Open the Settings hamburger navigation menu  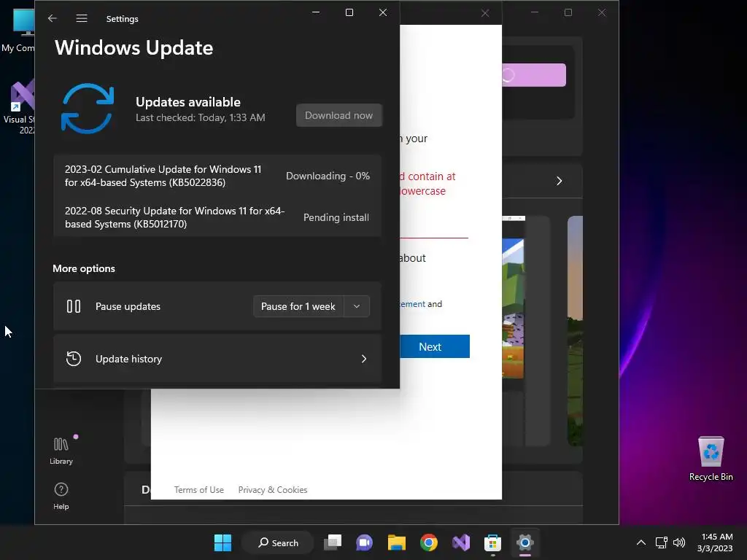(82, 18)
